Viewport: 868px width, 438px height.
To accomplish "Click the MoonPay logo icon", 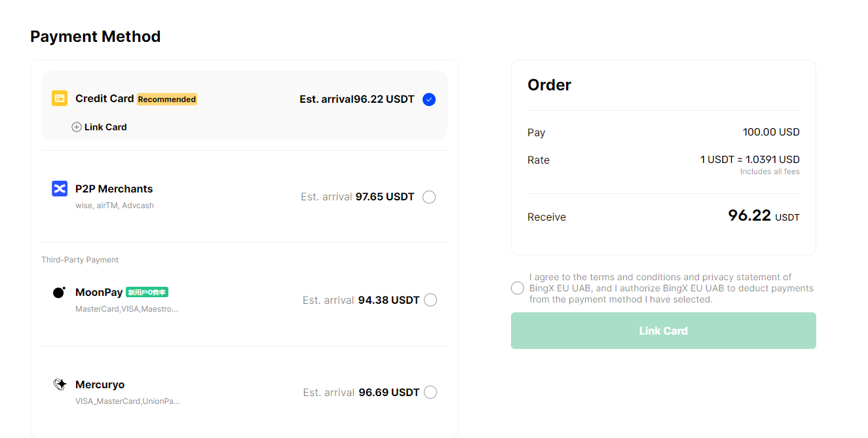I will [59, 292].
